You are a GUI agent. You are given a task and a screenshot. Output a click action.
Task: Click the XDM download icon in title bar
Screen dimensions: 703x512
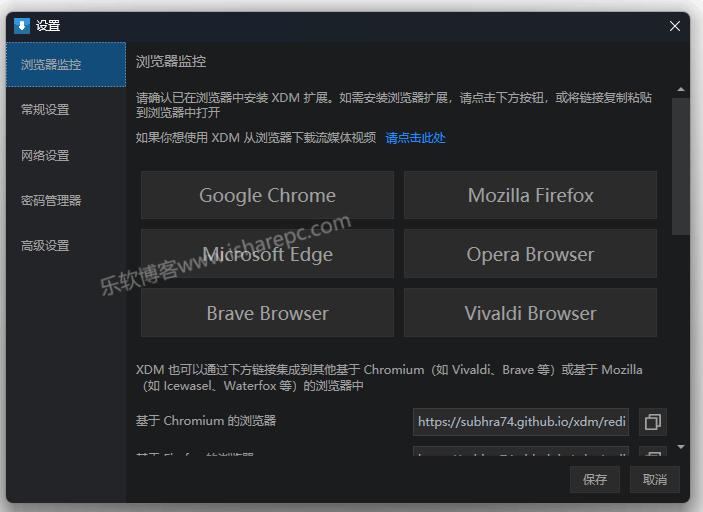[x=22, y=26]
